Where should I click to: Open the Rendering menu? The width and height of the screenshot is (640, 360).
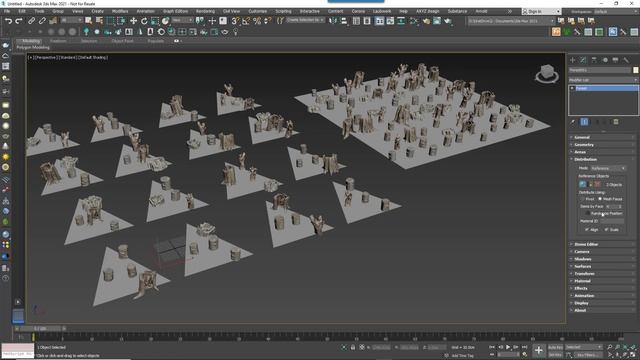tap(205, 11)
